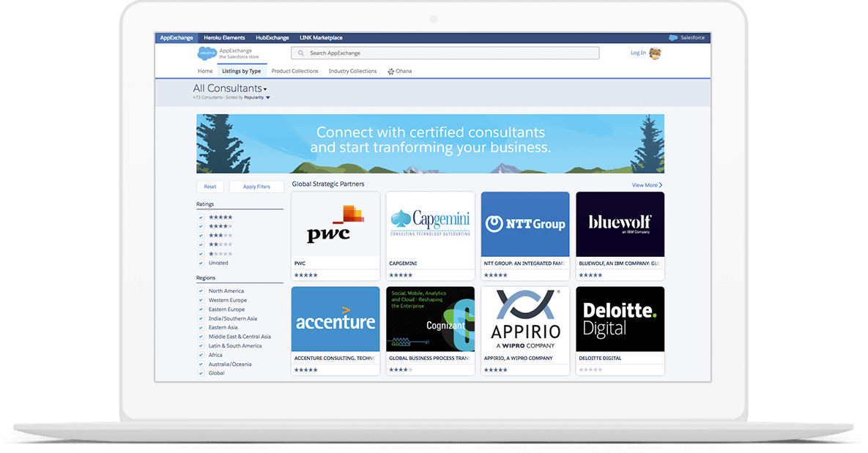Click the Ohana icon tab
Image resolution: width=868 pixels, height=453 pixels.
click(x=399, y=72)
